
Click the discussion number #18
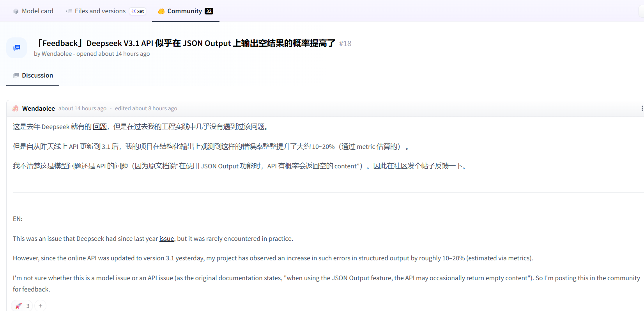pyautogui.click(x=345, y=44)
